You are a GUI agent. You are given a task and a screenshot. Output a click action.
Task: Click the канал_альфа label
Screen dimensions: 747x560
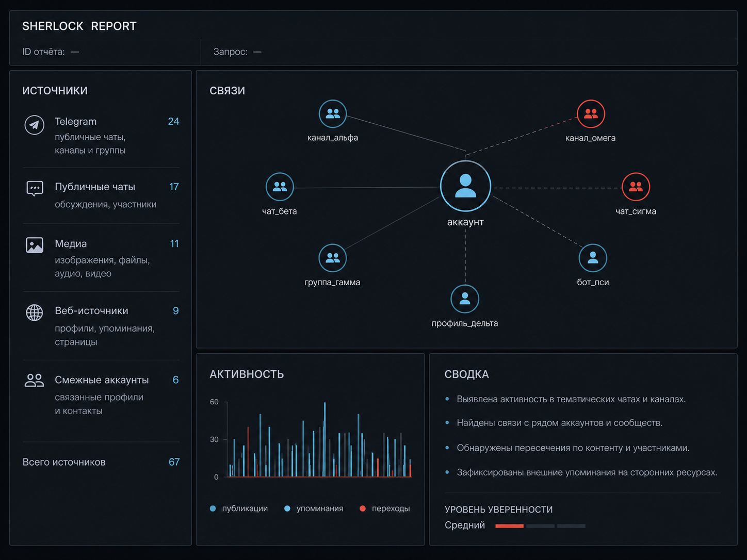tap(333, 138)
